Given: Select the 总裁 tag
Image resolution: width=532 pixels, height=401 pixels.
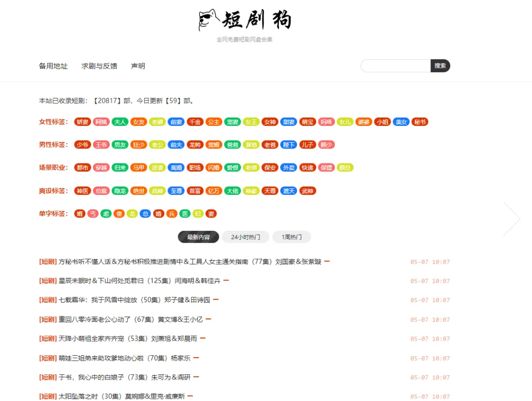Looking at the screenshot, I should 100,190.
